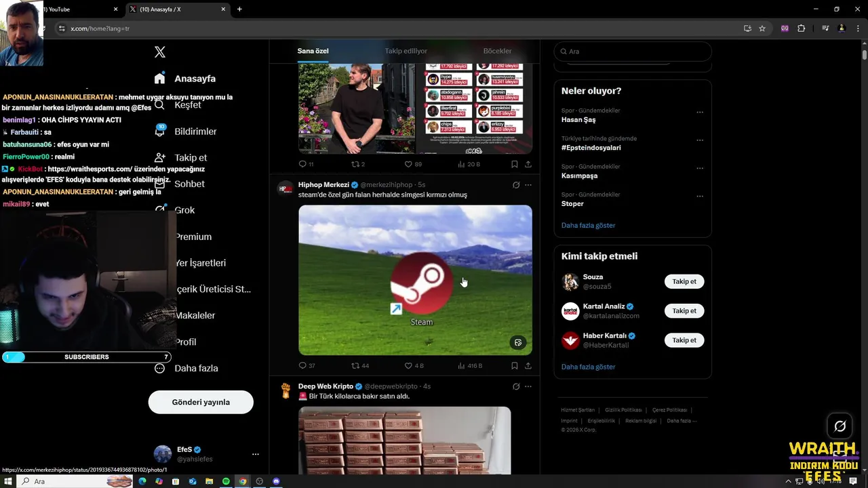Image resolution: width=868 pixels, height=488 pixels.
Task: Open Windows Start menu
Action: click(x=8, y=481)
